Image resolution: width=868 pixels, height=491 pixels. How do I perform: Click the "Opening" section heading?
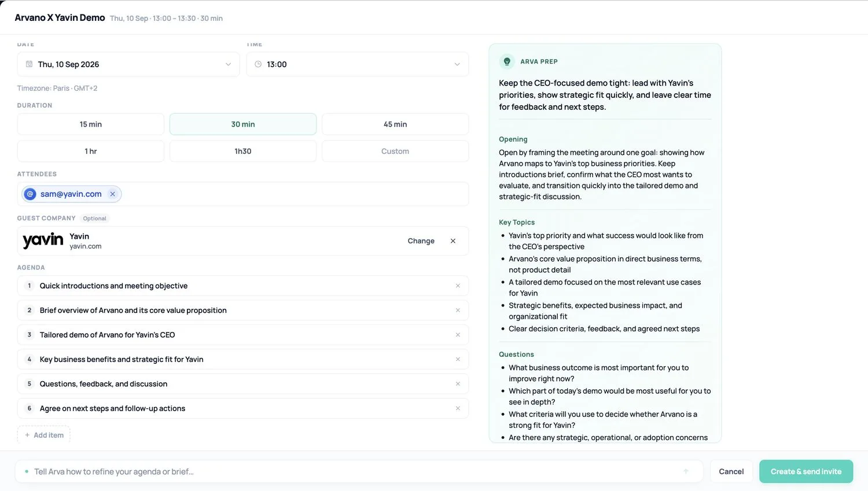513,139
